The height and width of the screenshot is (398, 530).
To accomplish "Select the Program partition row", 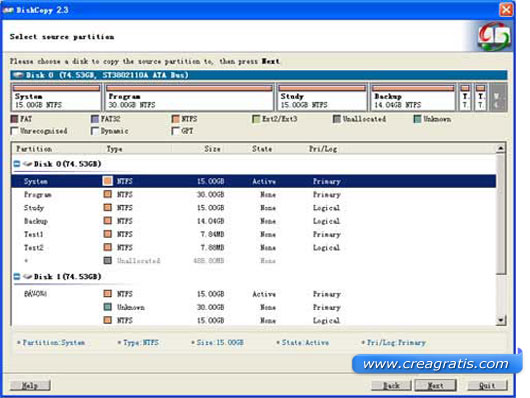I will (x=254, y=194).
